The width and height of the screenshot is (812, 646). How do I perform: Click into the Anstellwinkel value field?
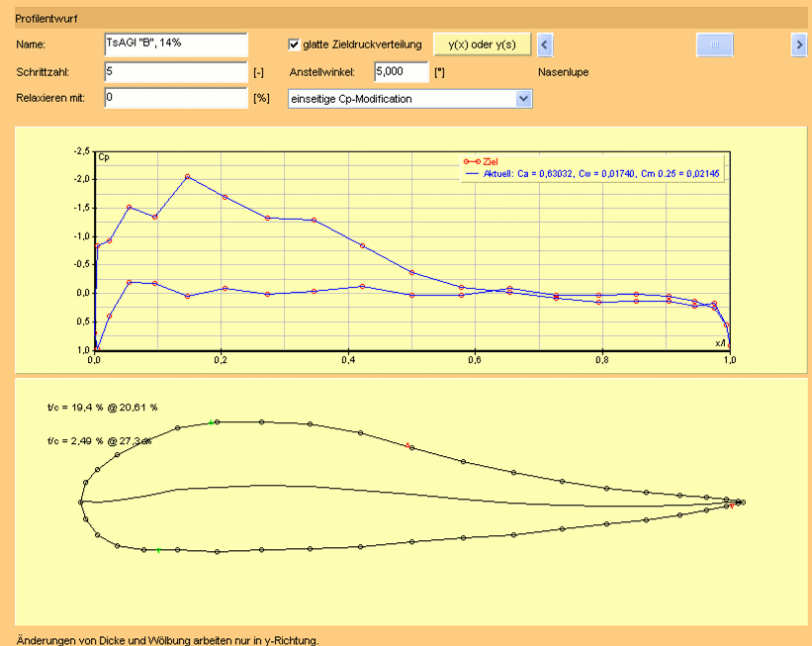(x=401, y=71)
